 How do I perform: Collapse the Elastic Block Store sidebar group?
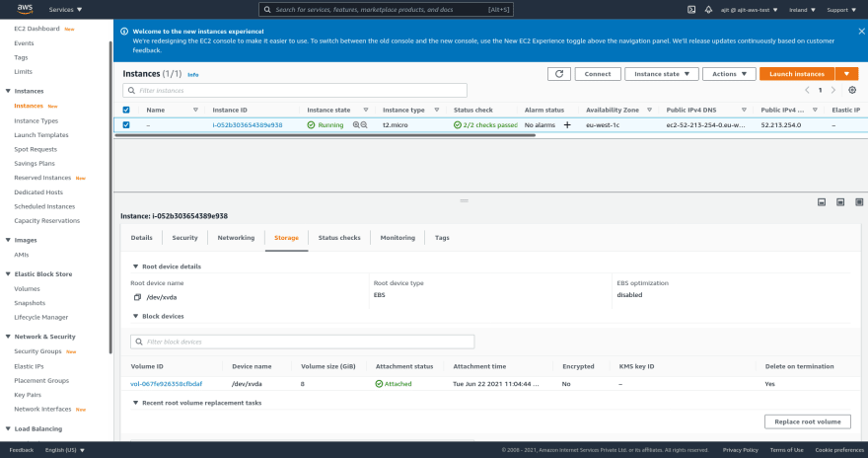click(8, 274)
